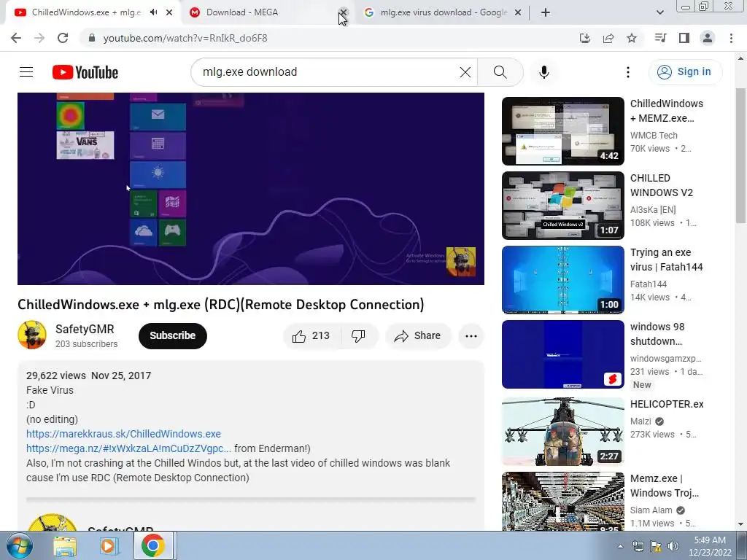Open media control icon in Chrome toolbar

click(x=660, y=38)
